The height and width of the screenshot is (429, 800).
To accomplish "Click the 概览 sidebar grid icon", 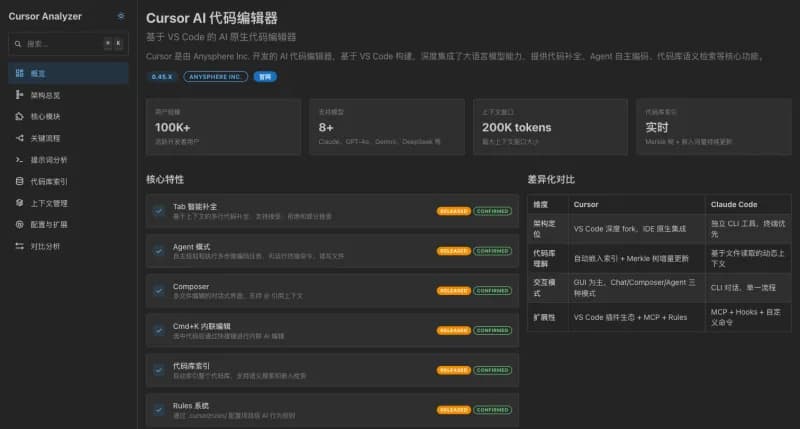I will click(19, 73).
